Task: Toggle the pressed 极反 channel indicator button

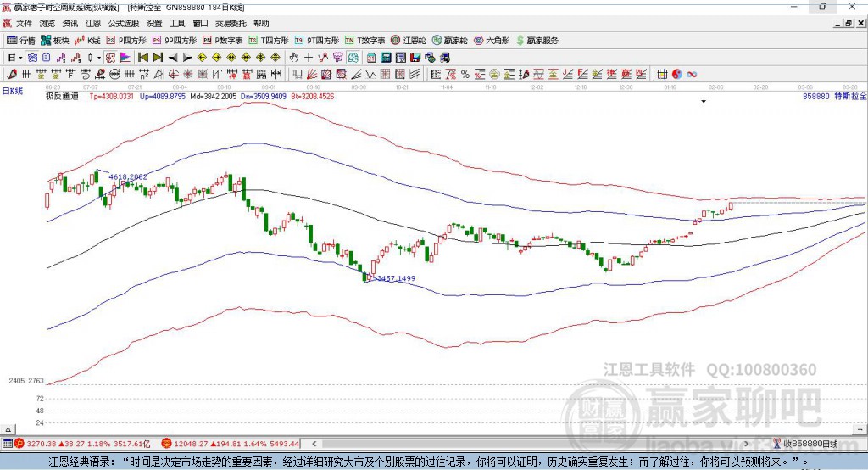Action: (110, 57)
